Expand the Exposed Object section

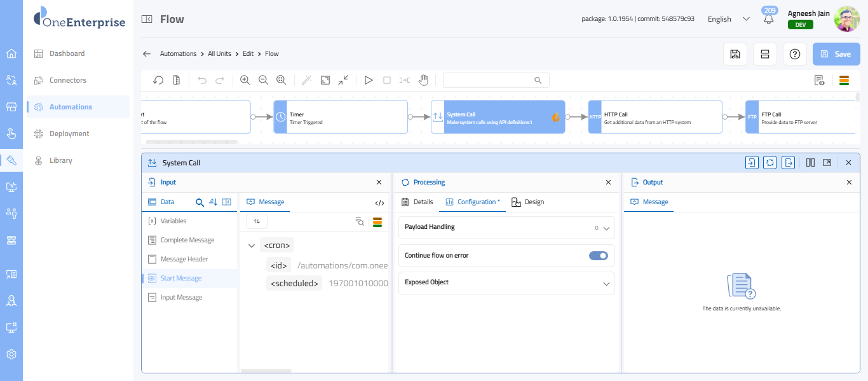(606, 284)
